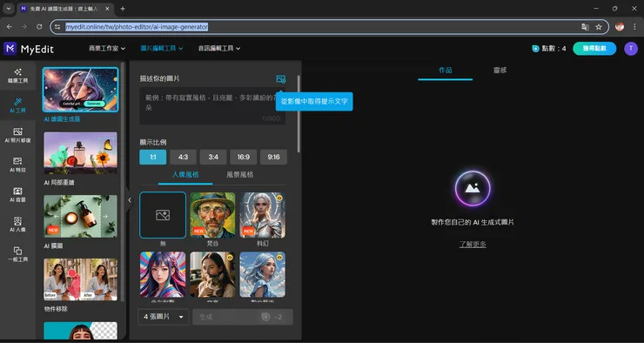Select the 9:16 aspect ratio
Viewport: 644px width, 343px height.
tap(273, 157)
